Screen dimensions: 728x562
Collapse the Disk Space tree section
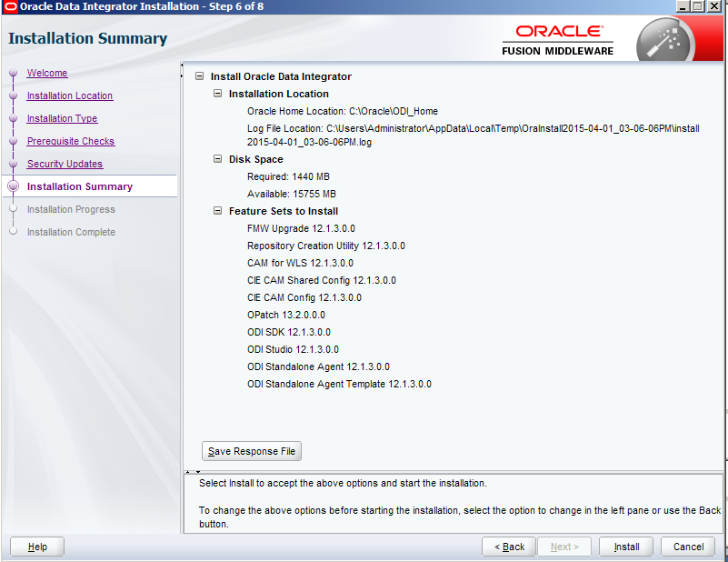pos(217,159)
